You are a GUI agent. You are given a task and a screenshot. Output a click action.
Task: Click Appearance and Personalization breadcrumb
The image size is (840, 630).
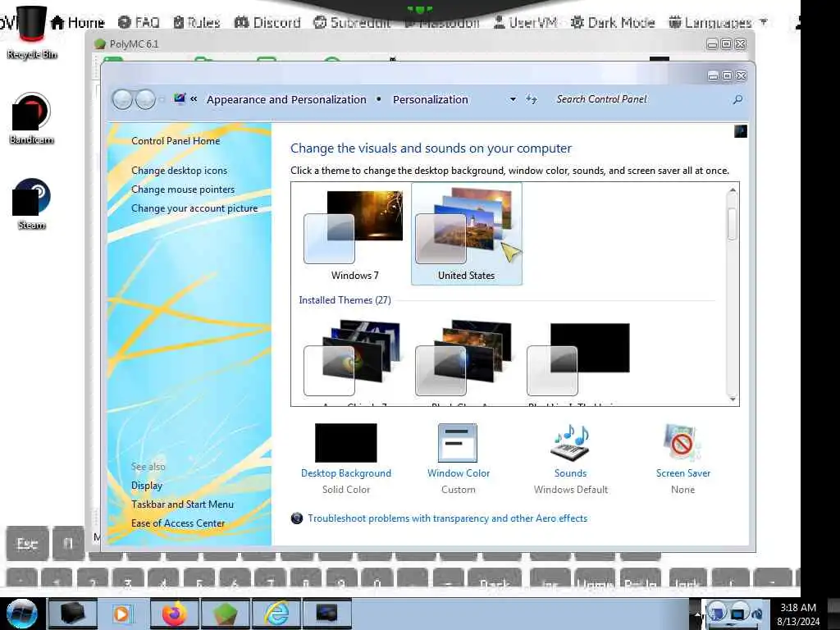coord(286,99)
